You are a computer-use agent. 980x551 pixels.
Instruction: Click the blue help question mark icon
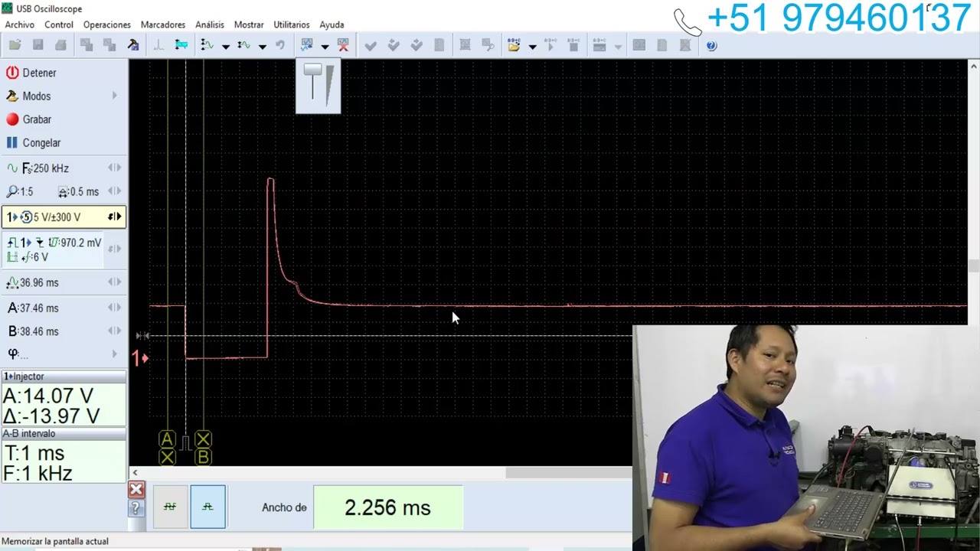tap(711, 46)
